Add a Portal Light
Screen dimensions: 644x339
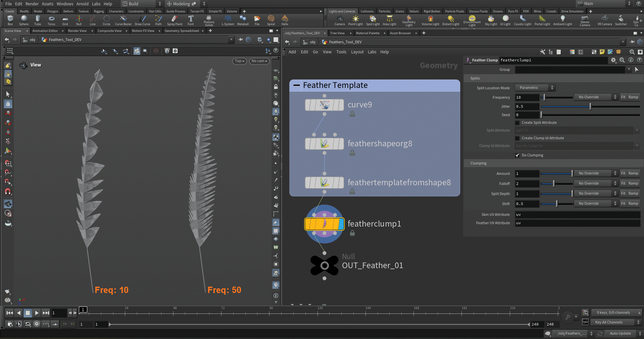click(x=542, y=20)
